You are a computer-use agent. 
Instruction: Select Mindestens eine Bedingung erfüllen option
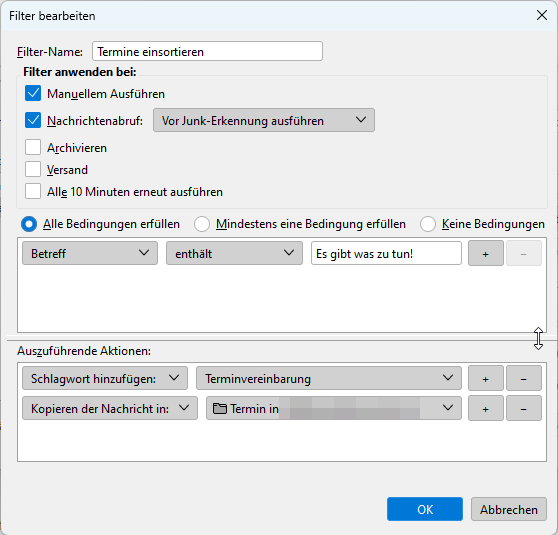tap(202, 224)
